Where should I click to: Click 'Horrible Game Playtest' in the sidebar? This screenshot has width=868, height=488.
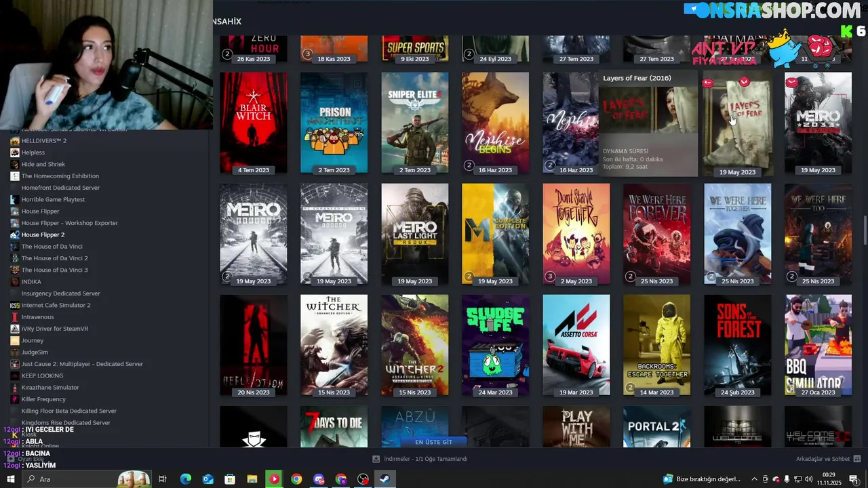(x=53, y=199)
